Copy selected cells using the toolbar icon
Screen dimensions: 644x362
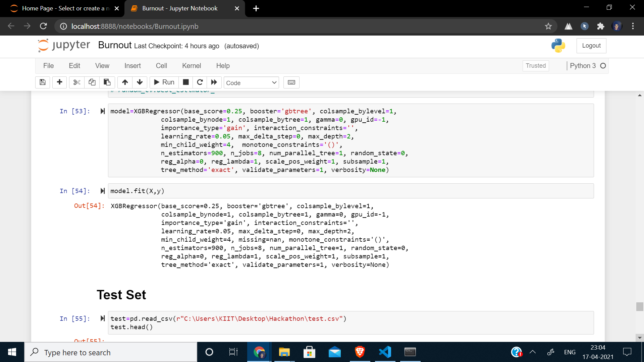[x=92, y=82]
